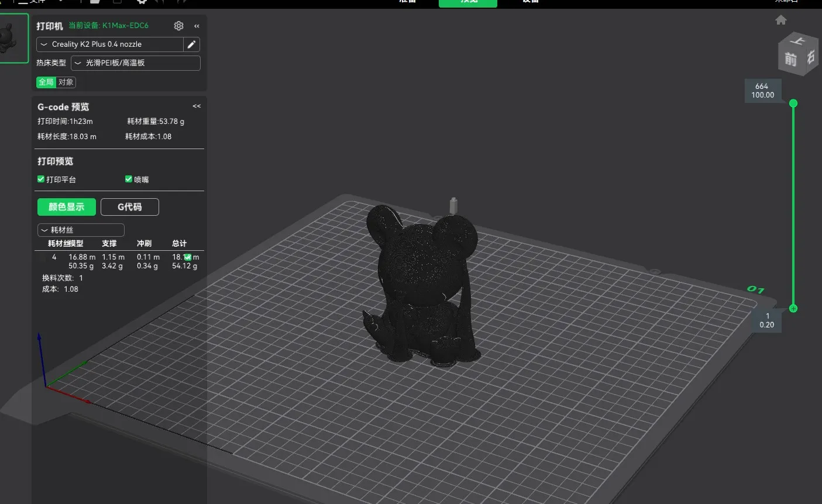
Task: Click the 支撑 column header
Action: click(109, 244)
